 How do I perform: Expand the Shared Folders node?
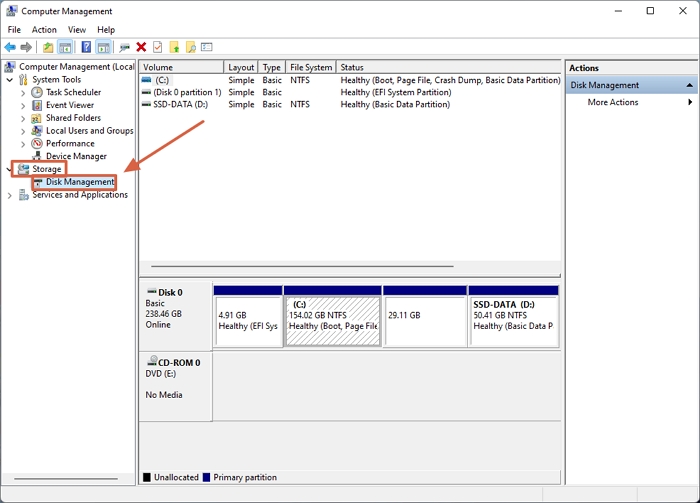click(23, 119)
